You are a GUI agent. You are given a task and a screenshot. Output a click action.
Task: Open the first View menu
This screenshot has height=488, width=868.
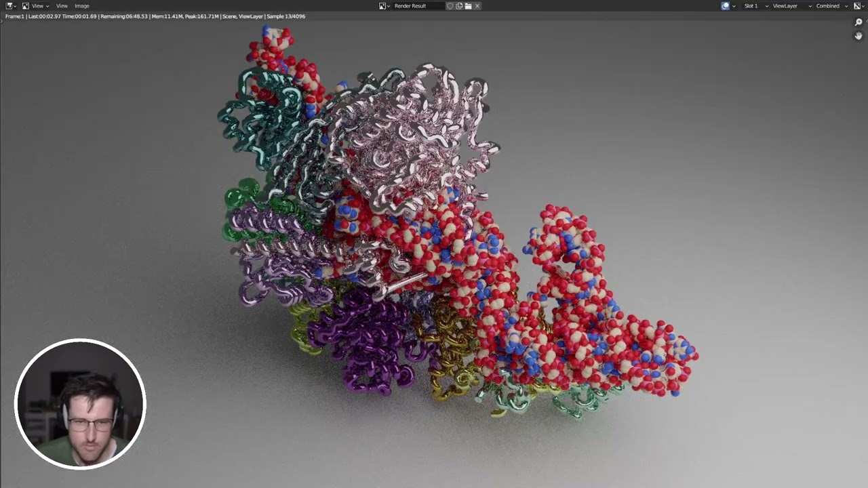[x=37, y=5]
